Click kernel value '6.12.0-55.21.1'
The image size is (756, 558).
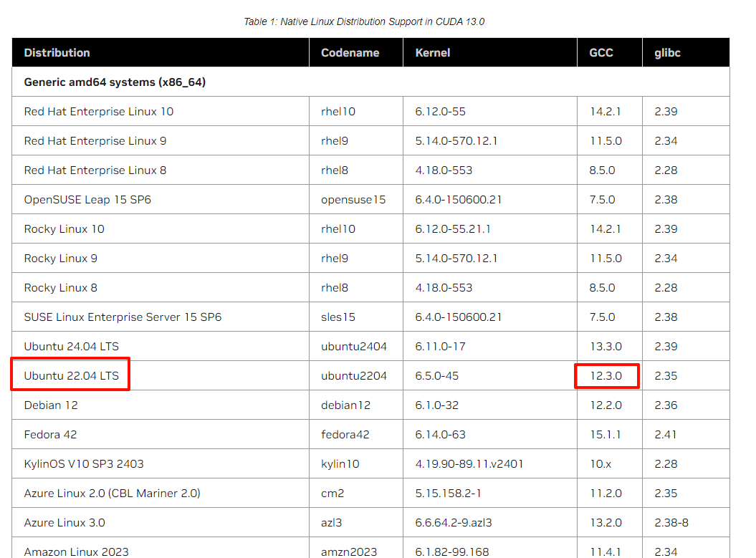pyautogui.click(x=453, y=229)
